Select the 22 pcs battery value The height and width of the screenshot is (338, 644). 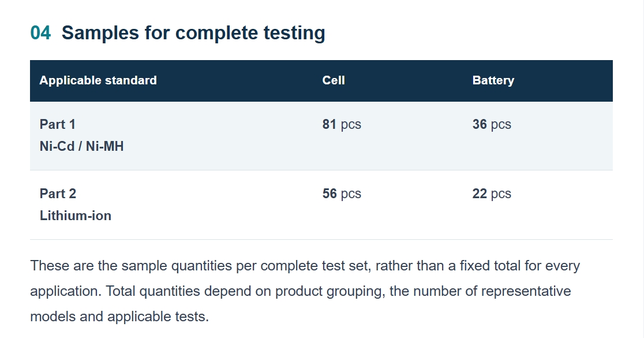pos(492,194)
